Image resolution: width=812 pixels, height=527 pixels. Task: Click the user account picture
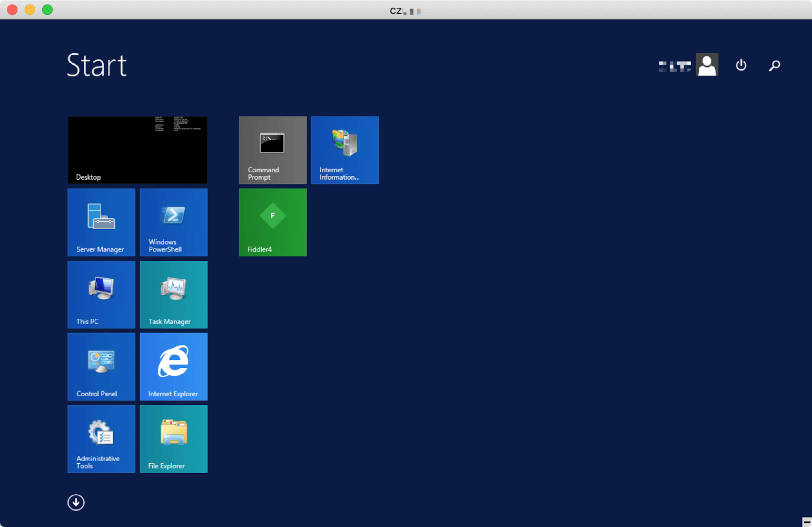707,65
